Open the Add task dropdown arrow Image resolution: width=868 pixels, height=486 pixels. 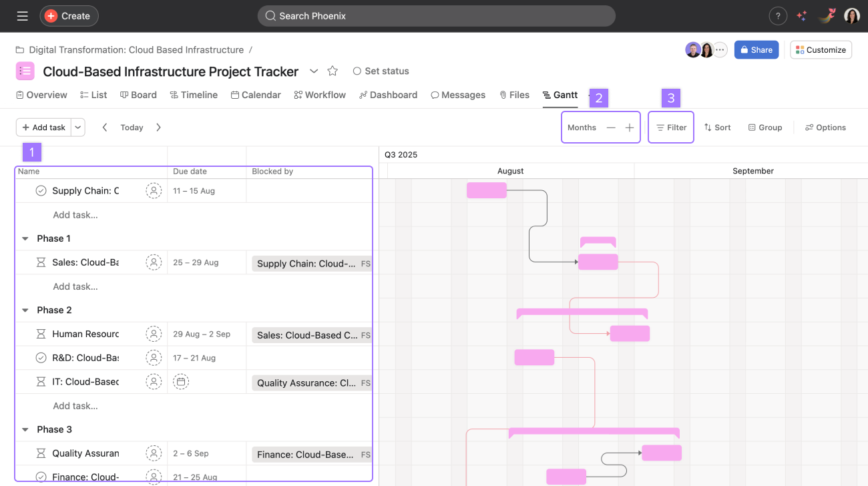(78, 128)
